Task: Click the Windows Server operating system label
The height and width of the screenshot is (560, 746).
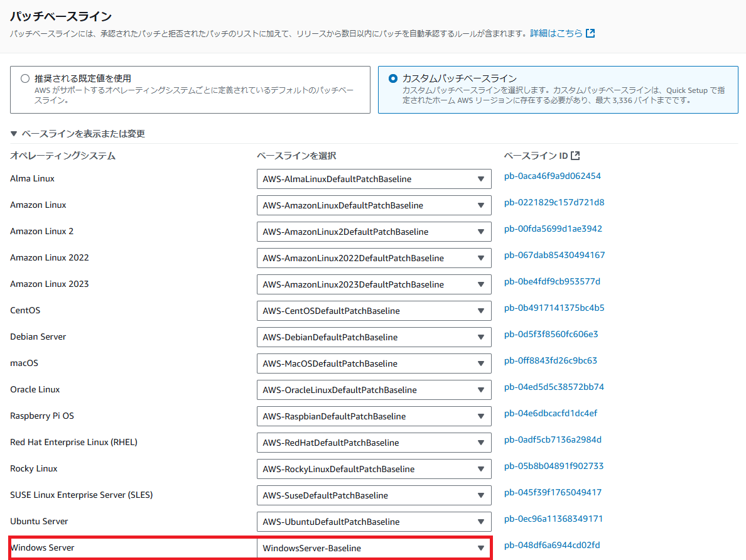Action: tap(42, 547)
